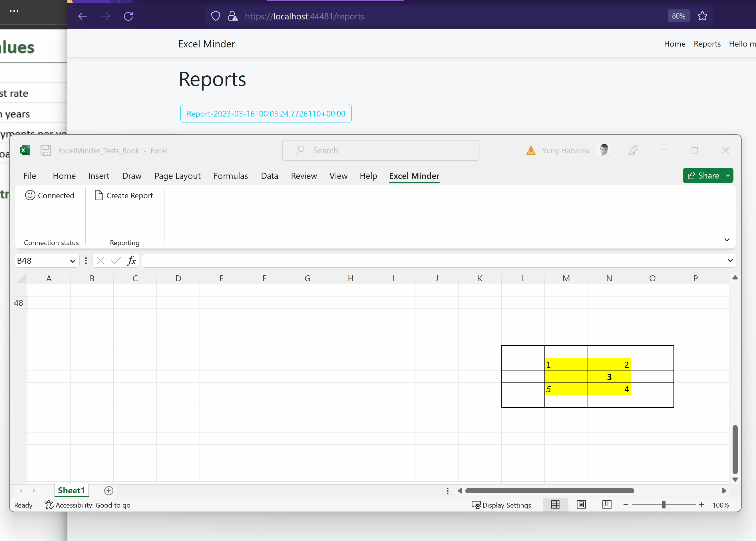Bookmark page with star icon
The height and width of the screenshot is (541, 756).
point(702,16)
